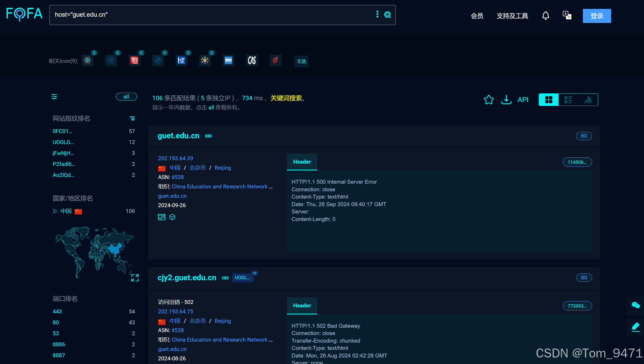Star this search query as favorite
Image resolution: width=644 pixels, height=364 pixels.
tap(489, 99)
